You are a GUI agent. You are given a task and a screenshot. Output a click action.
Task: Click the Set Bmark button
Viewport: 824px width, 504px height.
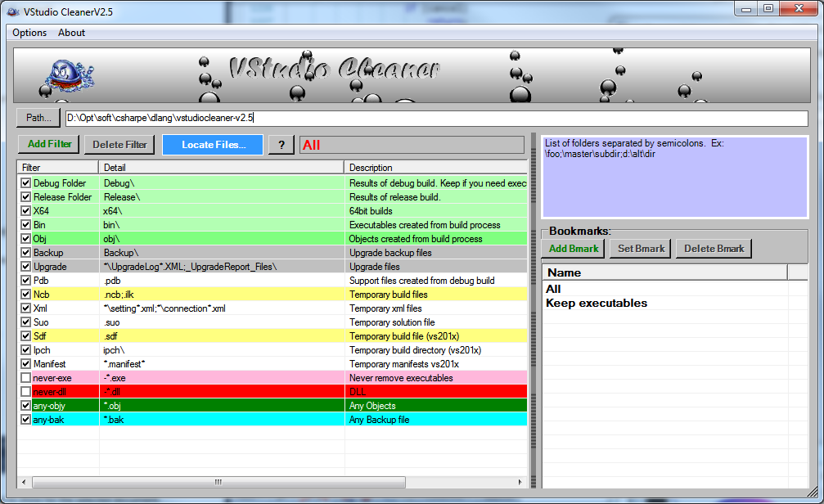click(x=642, y=249)
